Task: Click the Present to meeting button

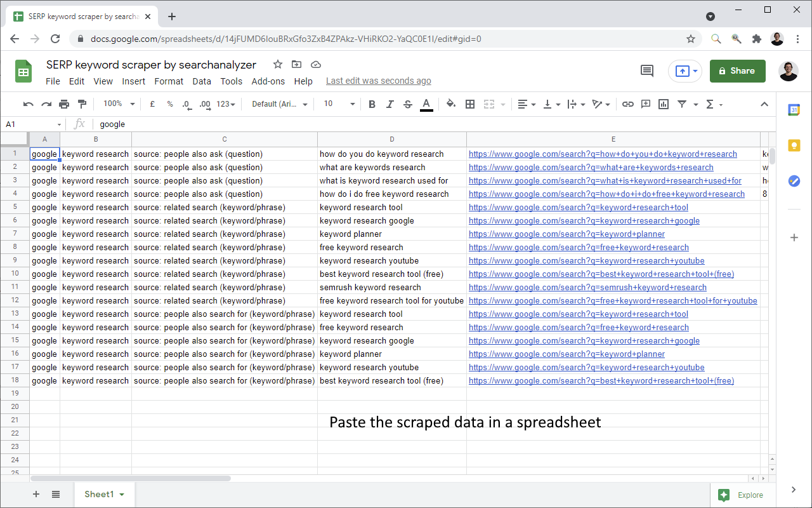Action: coord(685,71)
